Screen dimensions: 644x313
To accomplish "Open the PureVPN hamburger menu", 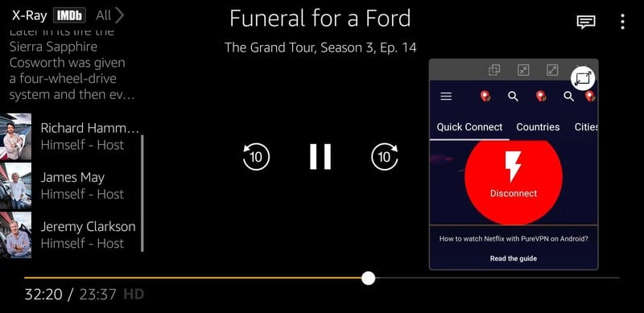I will click(446, 97).
